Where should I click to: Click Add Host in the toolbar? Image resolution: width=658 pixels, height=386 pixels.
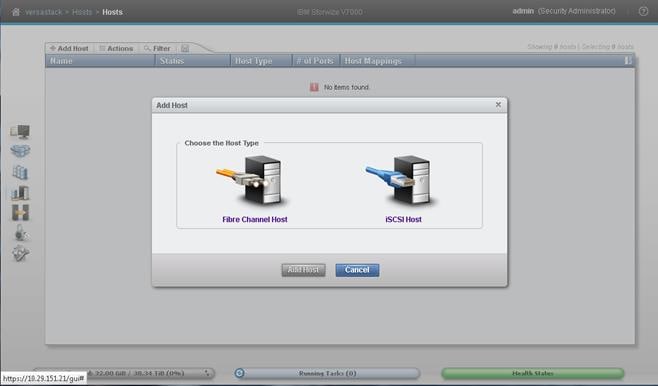click(69, 48)
